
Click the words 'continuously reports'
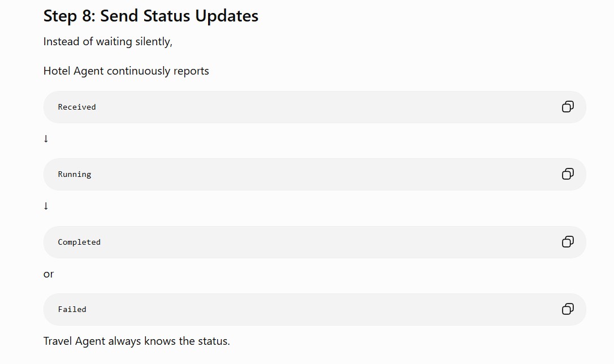pos(158,71)
